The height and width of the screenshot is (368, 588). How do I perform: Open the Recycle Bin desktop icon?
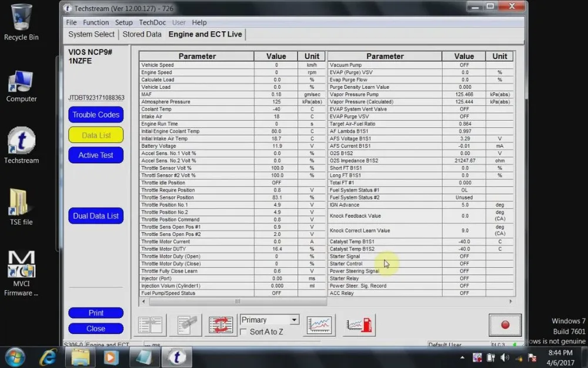(21, 22)
